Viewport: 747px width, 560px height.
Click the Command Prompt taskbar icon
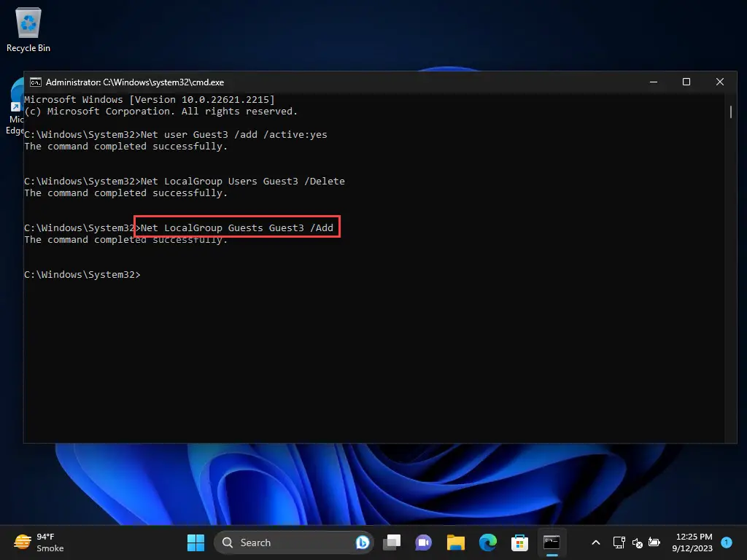pyautogui.click(x=551, y=542)
